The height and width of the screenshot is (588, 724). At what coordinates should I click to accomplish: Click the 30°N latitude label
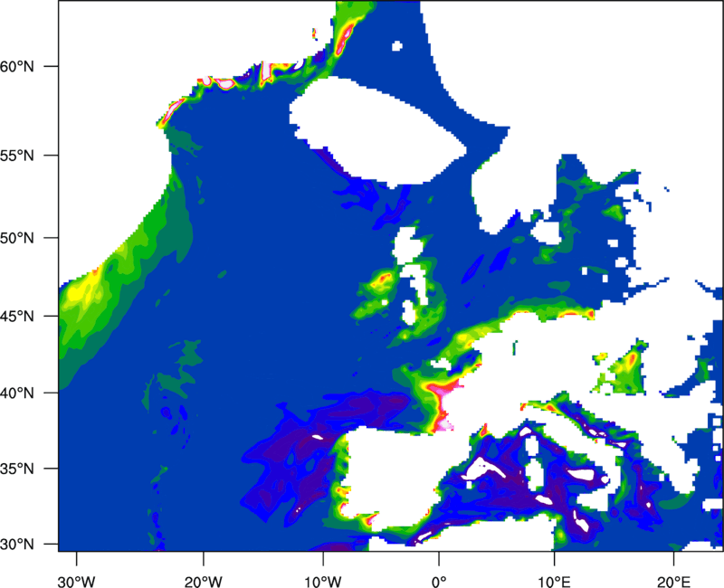pos(17,545)
